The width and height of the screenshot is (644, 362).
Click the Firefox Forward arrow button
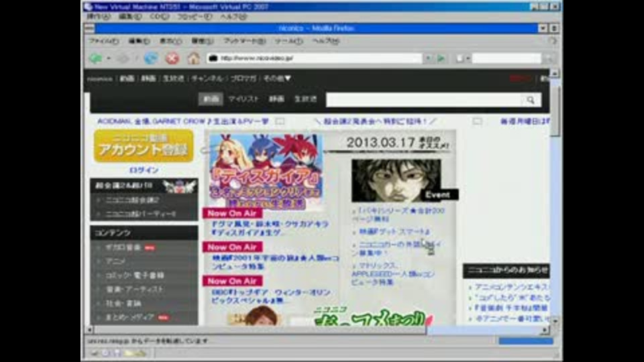(123, 58)
